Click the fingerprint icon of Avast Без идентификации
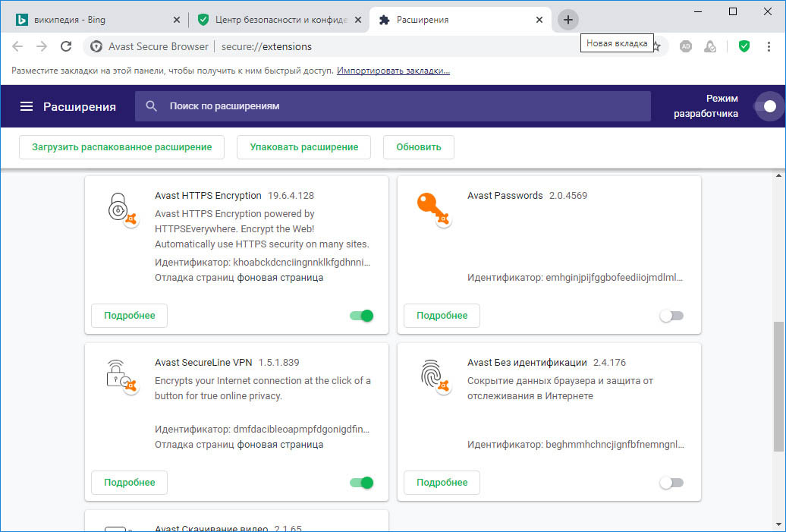786x532 pixels. pyautogui.click(x=435, y=376)
